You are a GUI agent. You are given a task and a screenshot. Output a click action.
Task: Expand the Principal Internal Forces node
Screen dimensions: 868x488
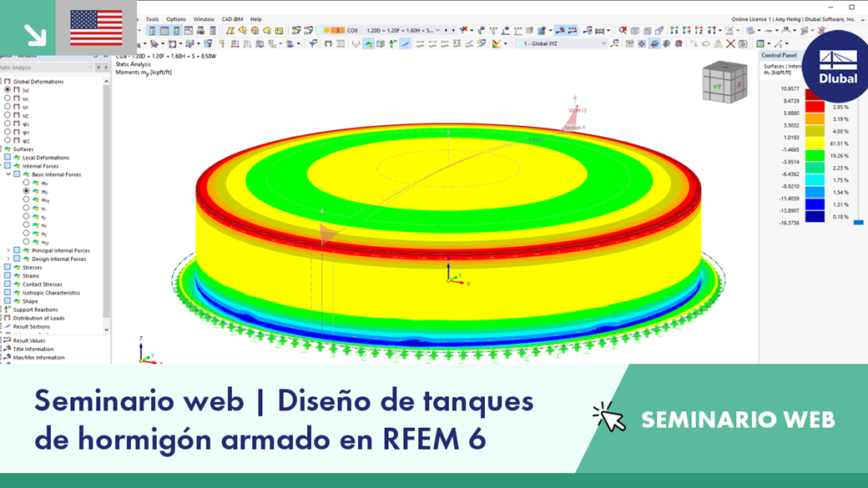[x=8, y=250]
